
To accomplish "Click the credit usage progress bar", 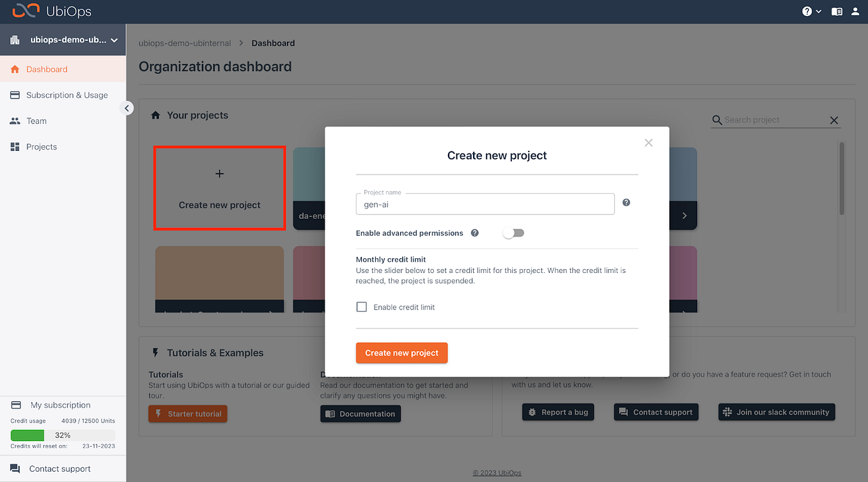I will pos(62,435).
